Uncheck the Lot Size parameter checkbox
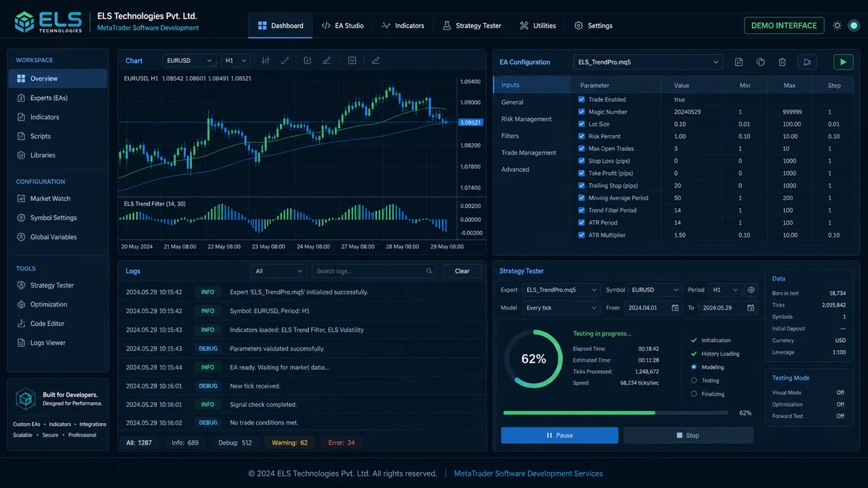Viewport: 868px width, 488px height. click(582, 124)
